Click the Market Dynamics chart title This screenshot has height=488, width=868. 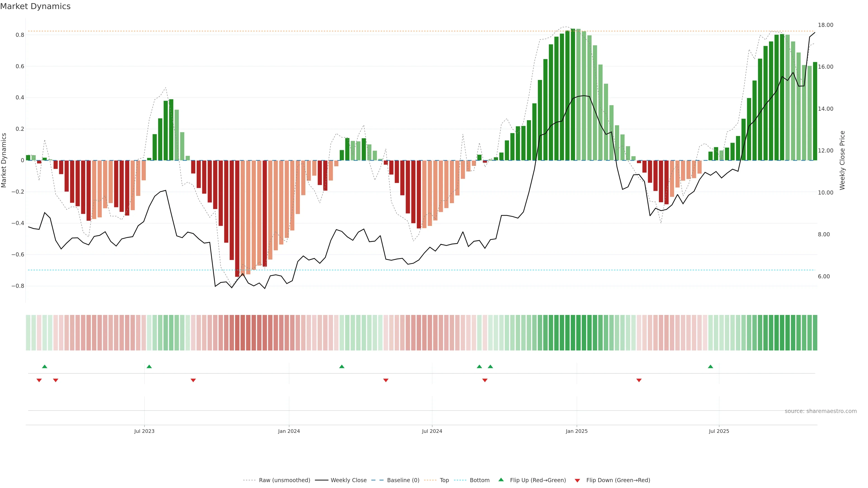coord(35,6)
